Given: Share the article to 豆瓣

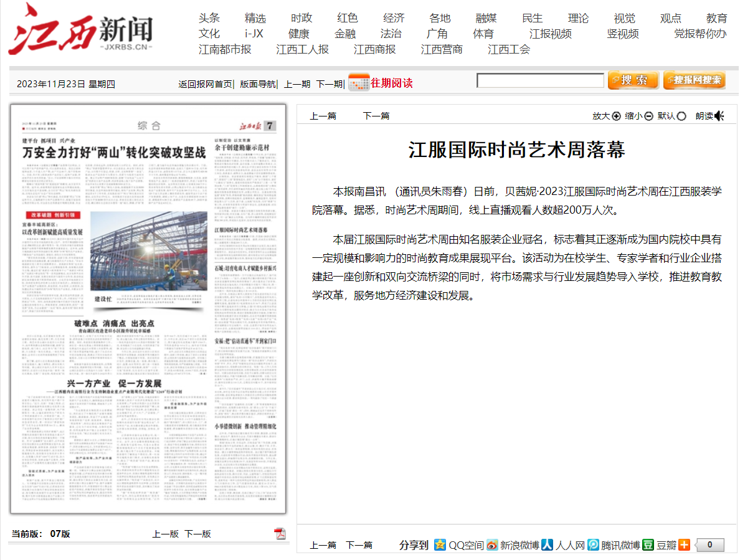Looking at the screenshot, I should (x=648, y=544).
